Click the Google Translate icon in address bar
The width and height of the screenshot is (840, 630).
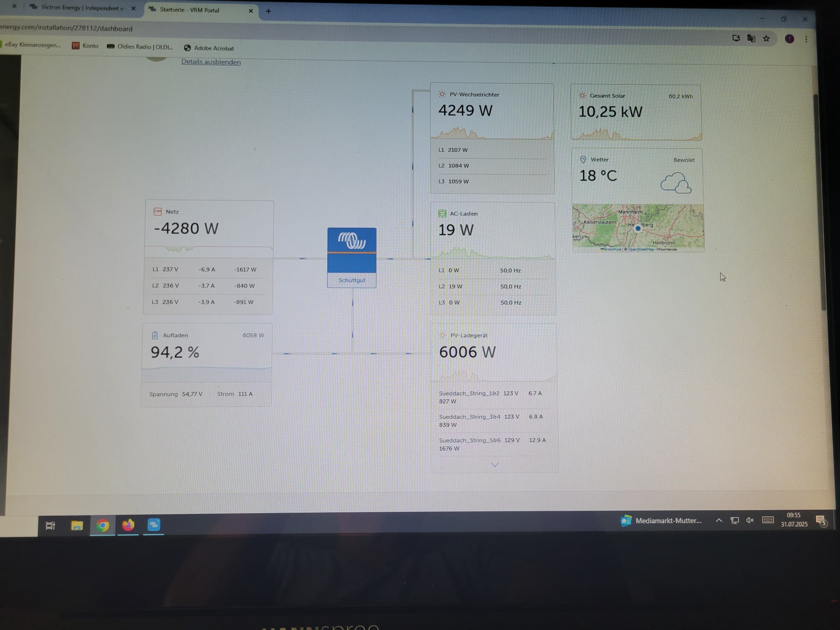[751, 39]
